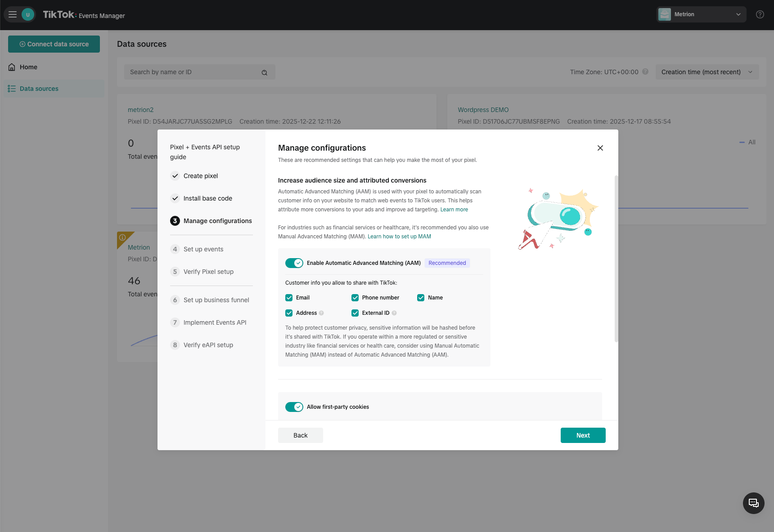This screenshot has width=774, height=532.
Task: Click the step 3 number badge
Action: [175, 221]
